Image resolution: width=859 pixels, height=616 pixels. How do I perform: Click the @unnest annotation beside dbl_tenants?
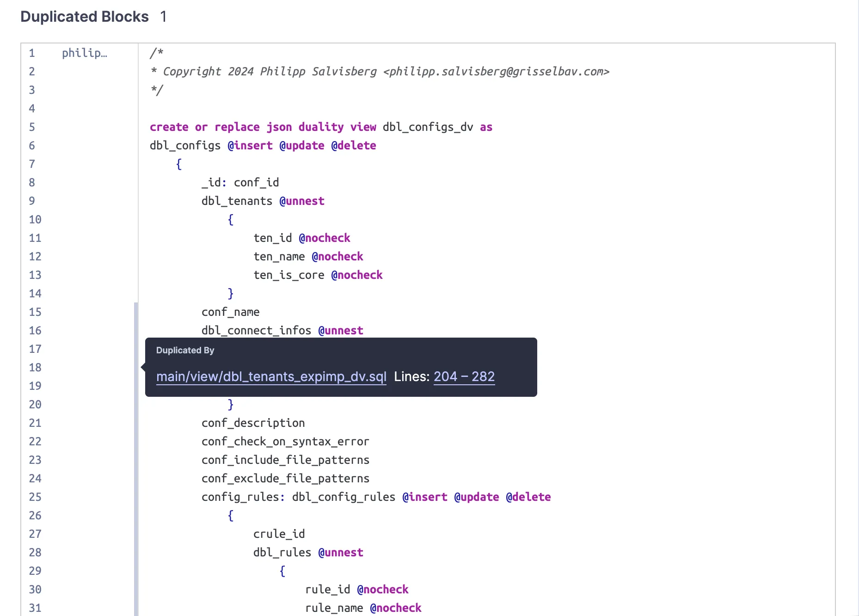click(301, 201)
